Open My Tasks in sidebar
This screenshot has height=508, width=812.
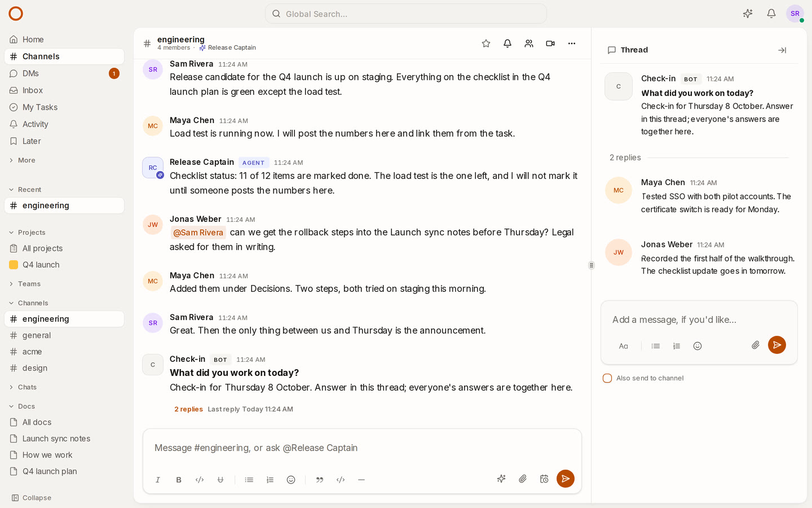point(64,107)
